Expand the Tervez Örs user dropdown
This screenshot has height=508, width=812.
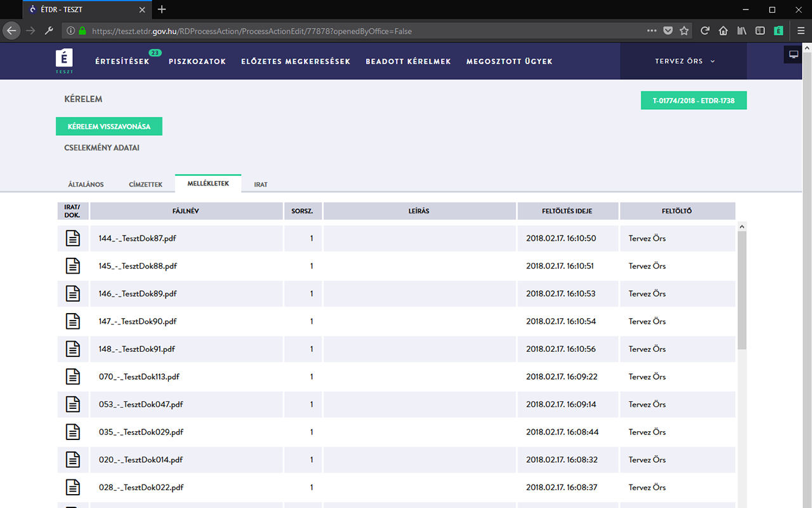(x=684, y=62)
